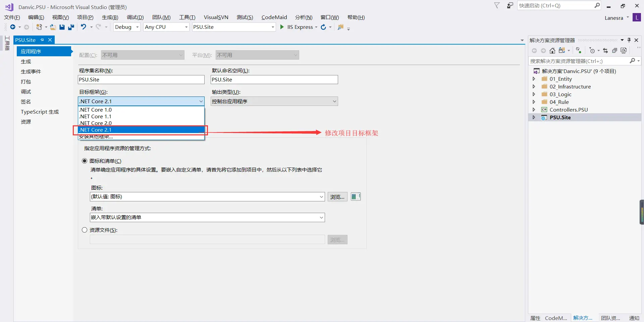
Task: Open the Debug configuration dropdown
Action: coord(127,27)
